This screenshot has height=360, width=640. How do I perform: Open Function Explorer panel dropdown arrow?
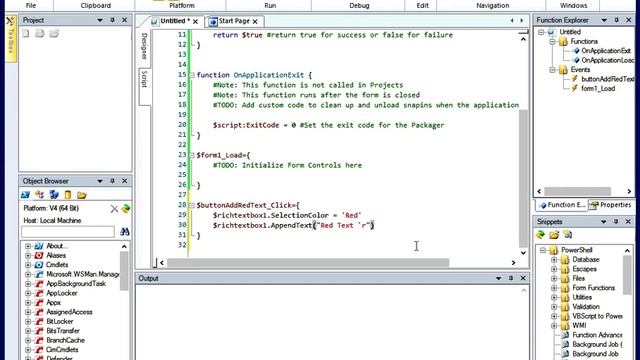click(604, 20)
